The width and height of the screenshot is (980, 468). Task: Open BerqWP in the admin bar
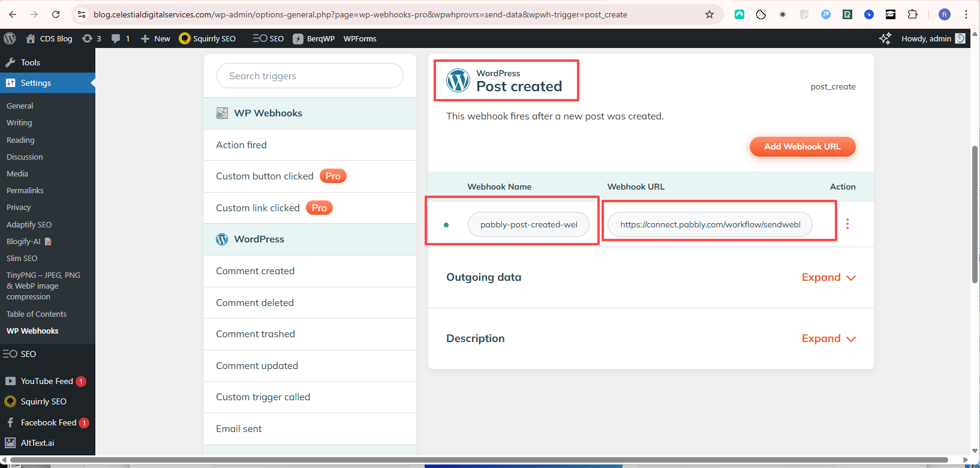click(314, 38)
